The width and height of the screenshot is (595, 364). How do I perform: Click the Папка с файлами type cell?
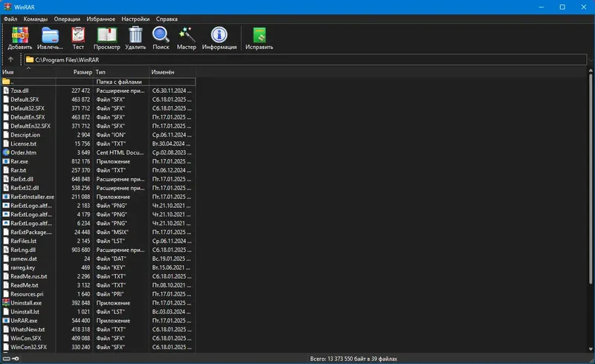tap(119, 82)
